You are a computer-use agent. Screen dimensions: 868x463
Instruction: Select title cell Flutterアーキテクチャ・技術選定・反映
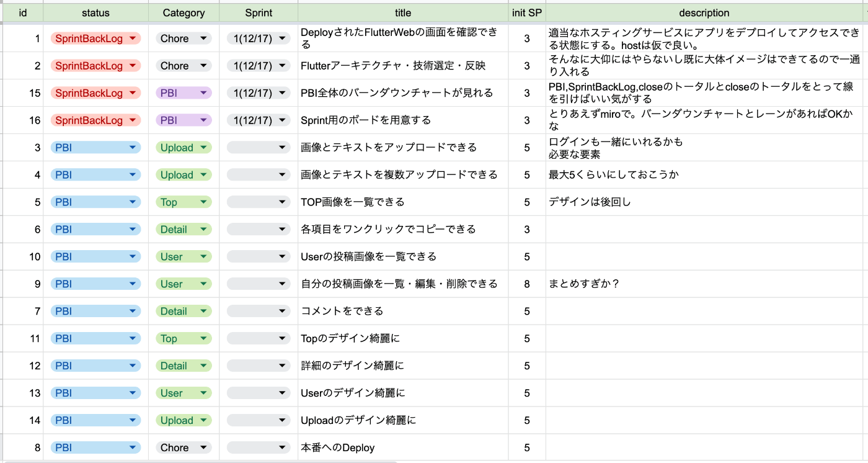click(403, 66)
